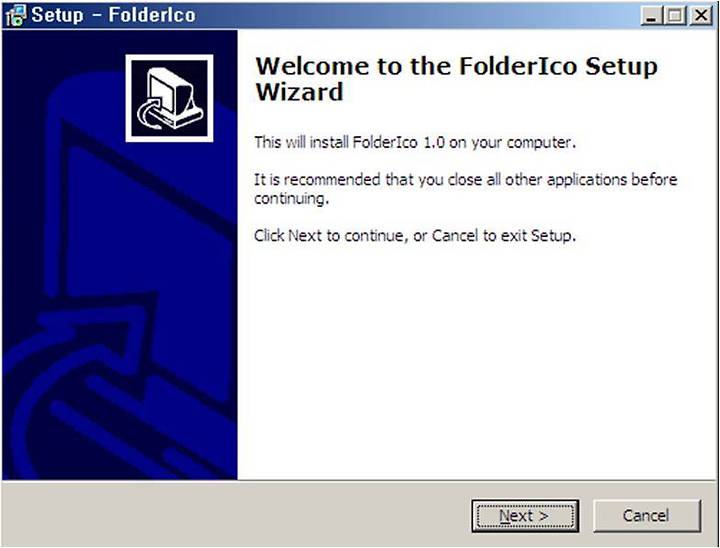720x548 pixels.
Task: Click the gray button bar left of Next
Action: pyautogui.click(x=236, y=514)
